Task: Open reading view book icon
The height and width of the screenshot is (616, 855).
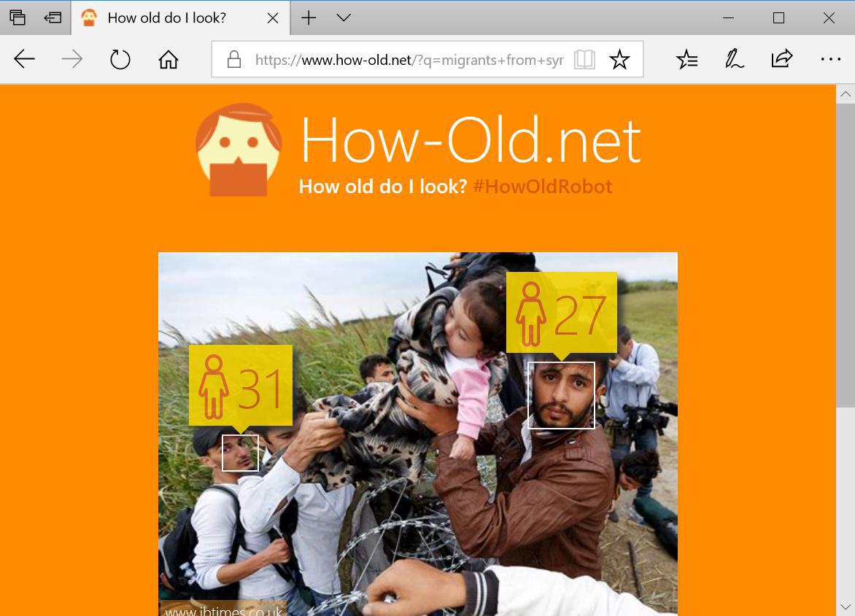Action: 584,59
